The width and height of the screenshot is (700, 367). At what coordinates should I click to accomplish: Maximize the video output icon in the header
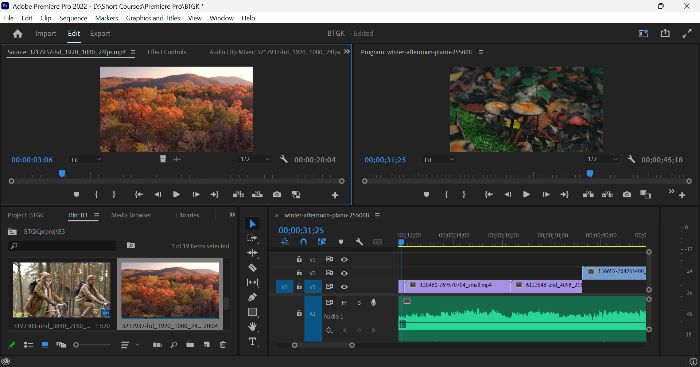point(687,33)
